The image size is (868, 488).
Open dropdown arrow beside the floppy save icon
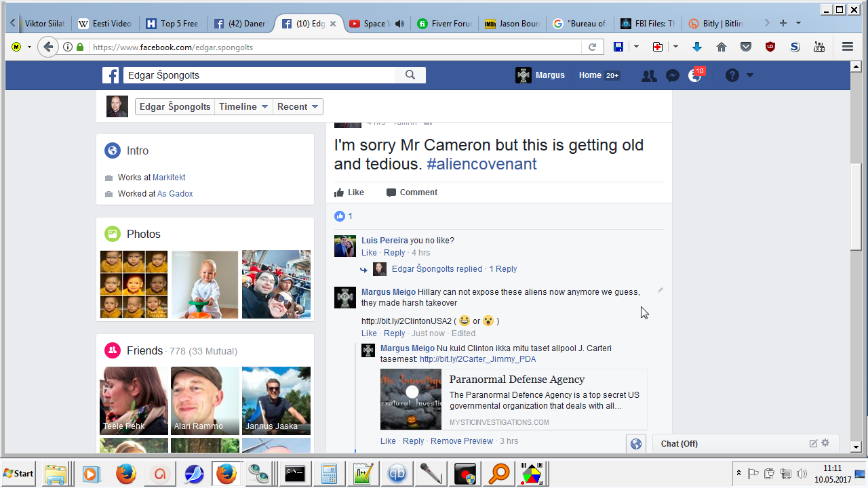(636, 47)
